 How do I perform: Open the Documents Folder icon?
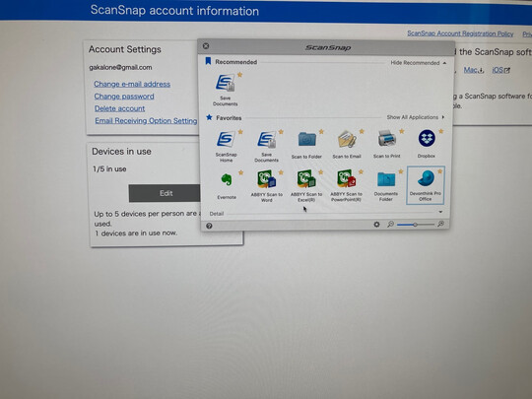coord(386,179)
